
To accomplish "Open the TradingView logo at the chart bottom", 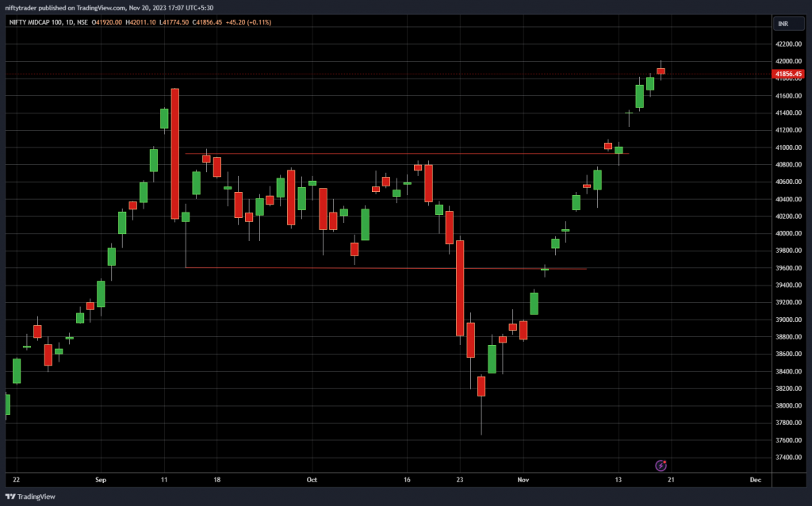I will 31,496.
